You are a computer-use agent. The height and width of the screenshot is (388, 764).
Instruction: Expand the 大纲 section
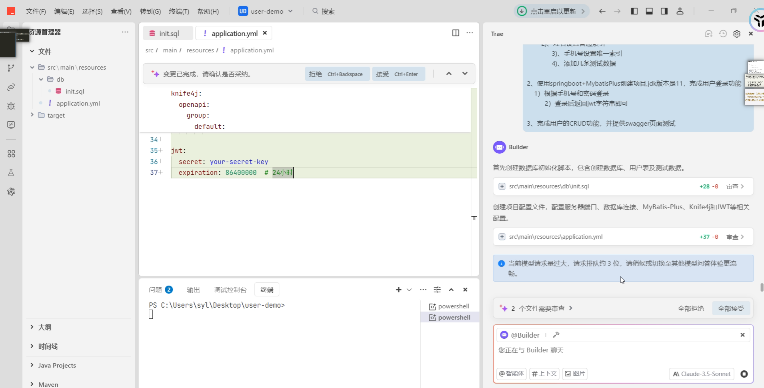(32, 327)
